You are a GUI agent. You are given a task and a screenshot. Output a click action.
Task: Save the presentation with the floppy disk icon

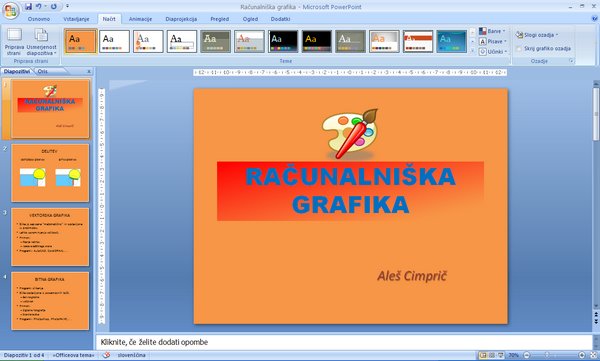point(28,7)
